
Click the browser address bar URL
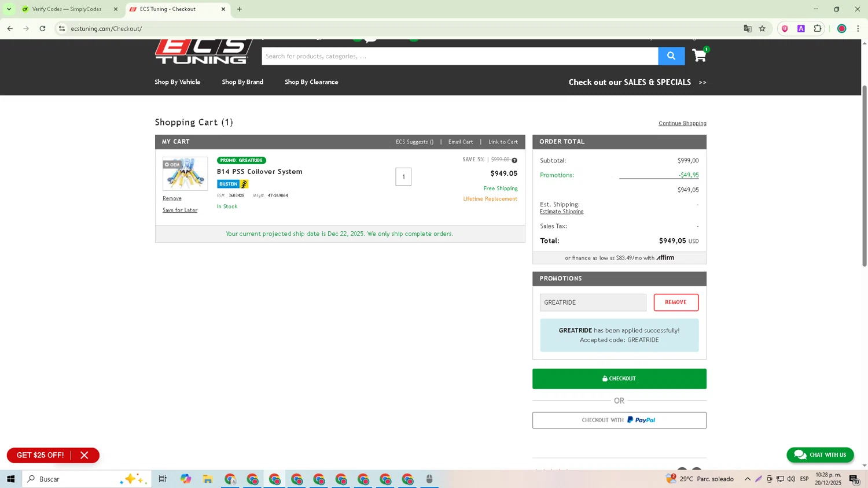tap(106, 28)
